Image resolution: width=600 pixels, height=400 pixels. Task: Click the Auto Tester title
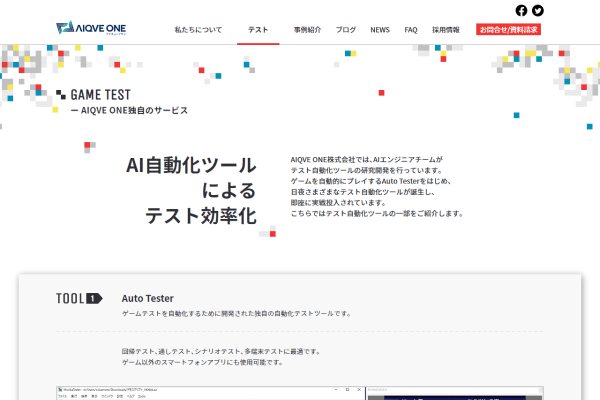148,298
